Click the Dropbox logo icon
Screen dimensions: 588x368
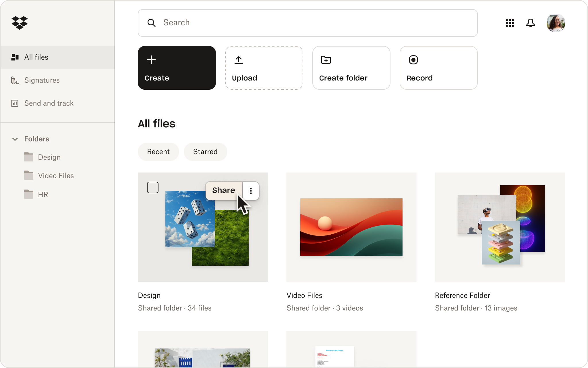pyautogui.click(x=20, y=22)
